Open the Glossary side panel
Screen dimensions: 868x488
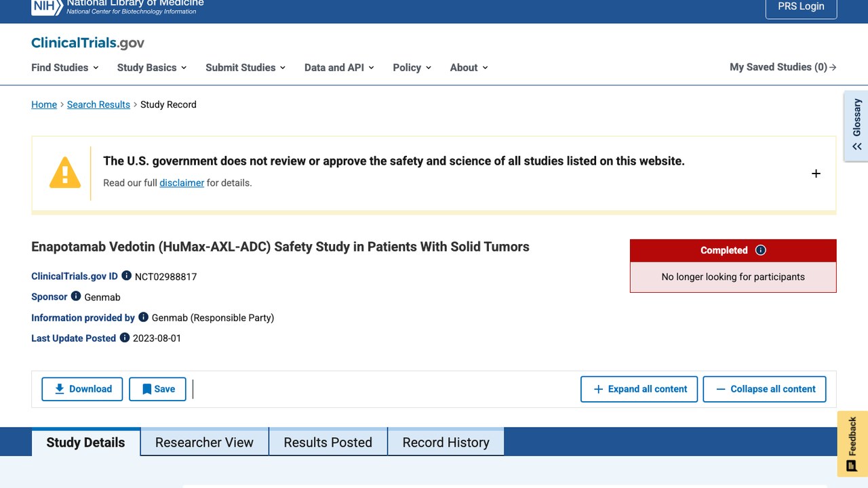tap(856, 126)
